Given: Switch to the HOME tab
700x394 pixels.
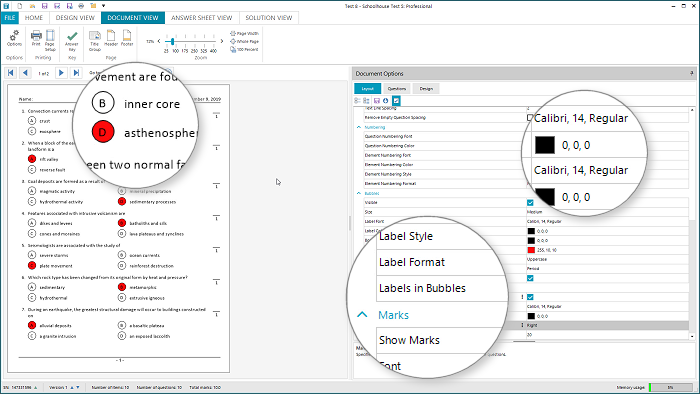Looking at the screenshot, I should click(34, 18).
